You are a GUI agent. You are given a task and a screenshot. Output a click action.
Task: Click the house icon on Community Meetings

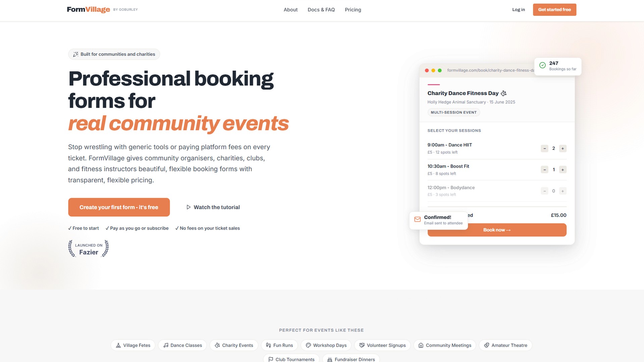coord(421,345)
